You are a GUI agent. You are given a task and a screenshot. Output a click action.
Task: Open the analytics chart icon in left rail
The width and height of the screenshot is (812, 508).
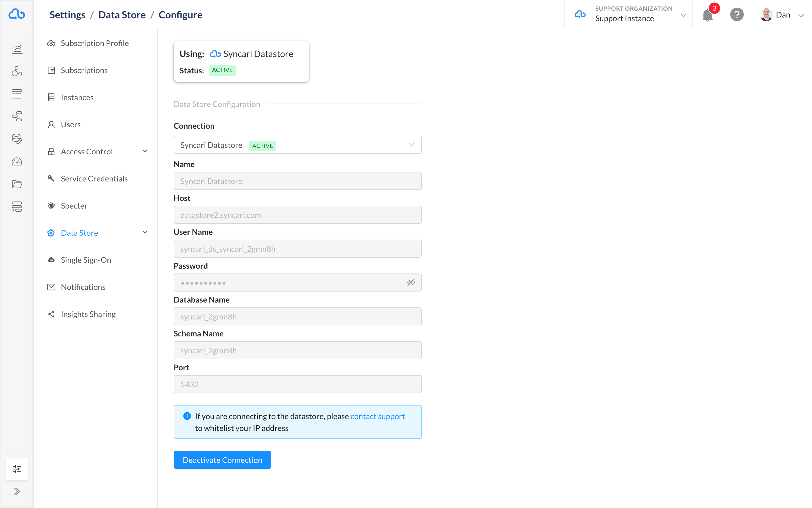click(x=17, y=49)
